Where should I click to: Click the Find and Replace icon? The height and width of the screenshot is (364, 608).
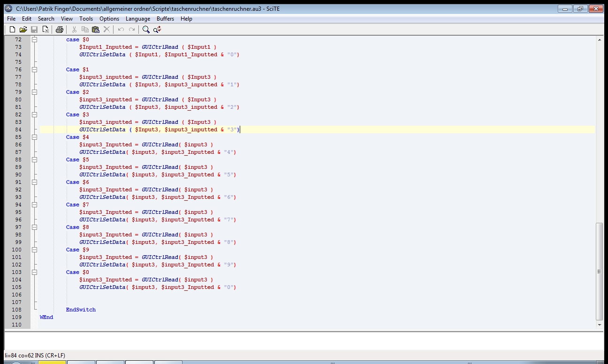coord(157,30)
